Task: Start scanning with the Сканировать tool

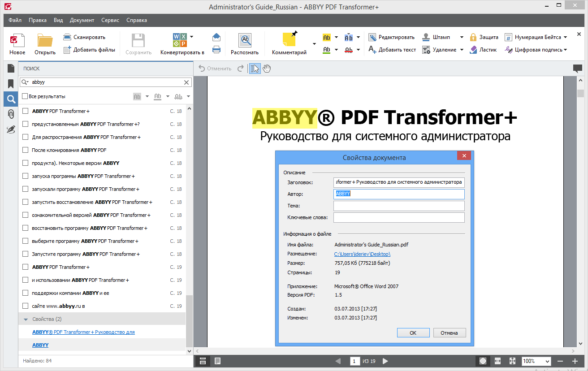Action: 84,37
